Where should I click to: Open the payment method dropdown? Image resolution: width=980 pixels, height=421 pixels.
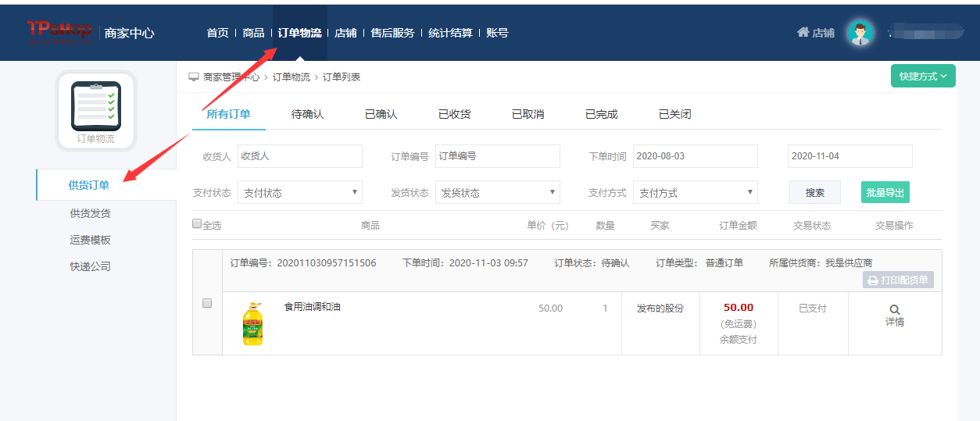click(x=696, y=192)
